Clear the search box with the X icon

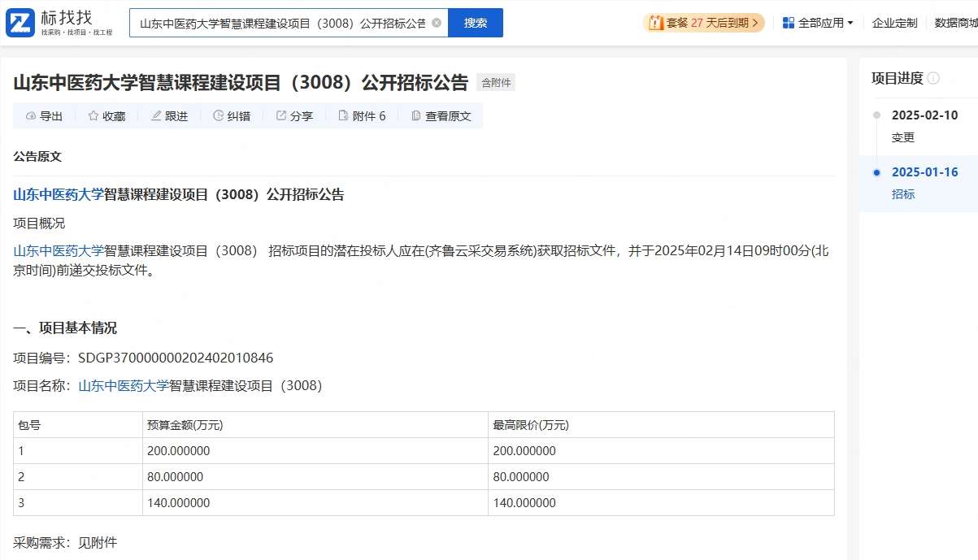434,23
